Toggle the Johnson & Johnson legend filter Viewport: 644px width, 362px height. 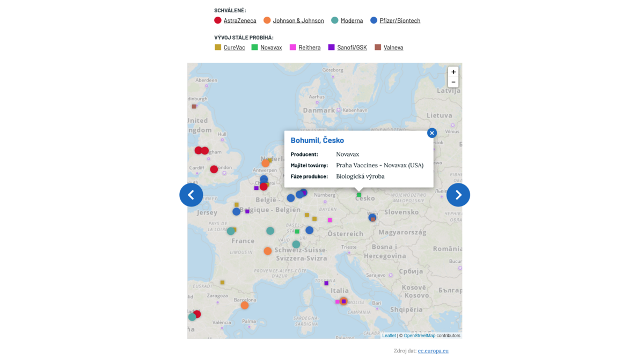pyautogui.click(x=298, y=20)
